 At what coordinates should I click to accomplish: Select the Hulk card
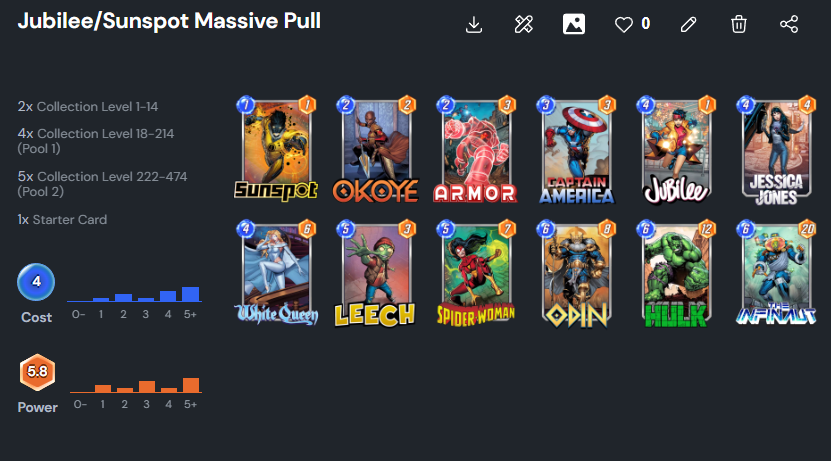coord(676,273)
